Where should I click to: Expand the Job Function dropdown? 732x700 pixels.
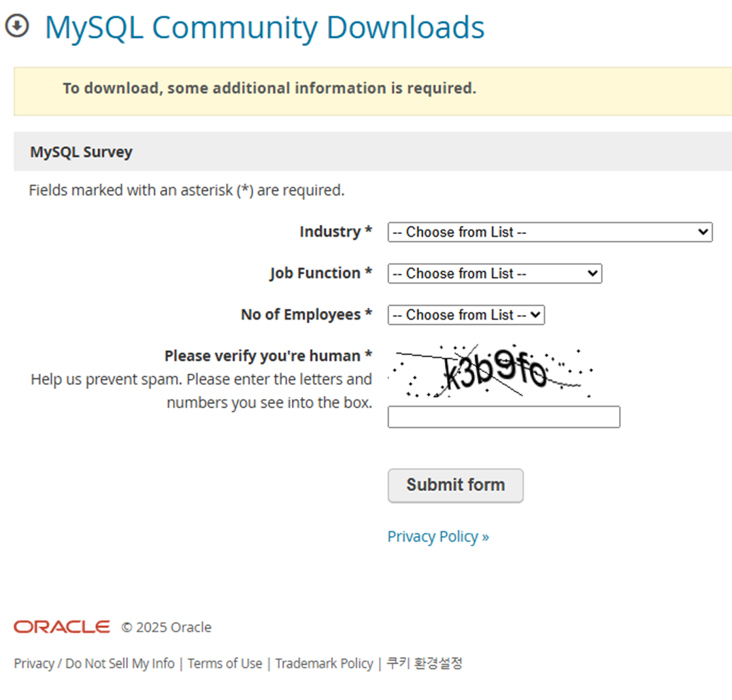point(495,273)
